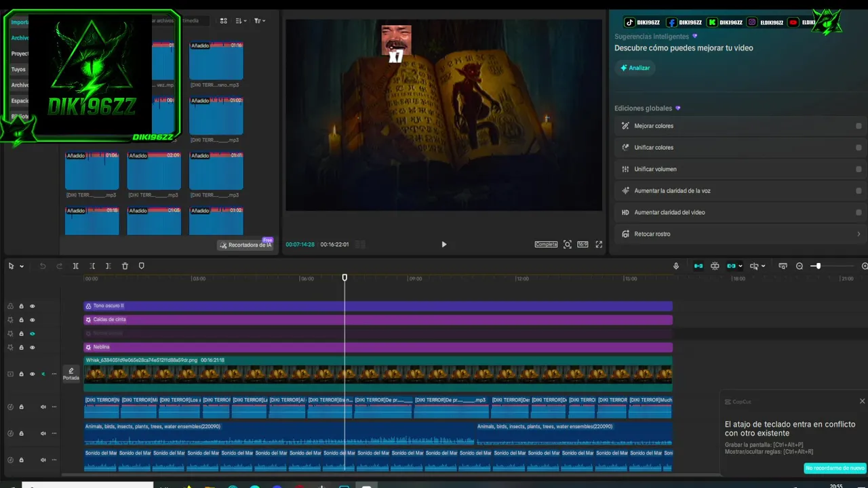The height and width of the screenshot is (488, 868).
Task: Click the fullscreen preview icon
Action: 599,245
